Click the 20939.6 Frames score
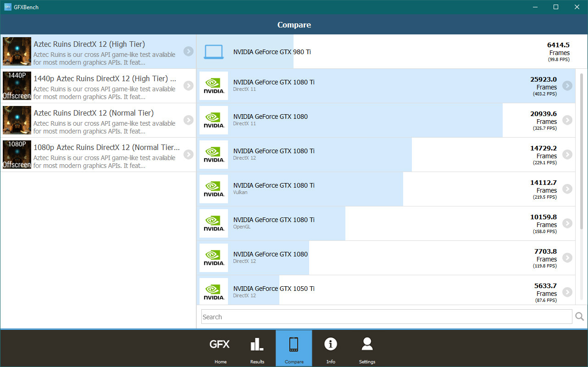 (544, 114)
